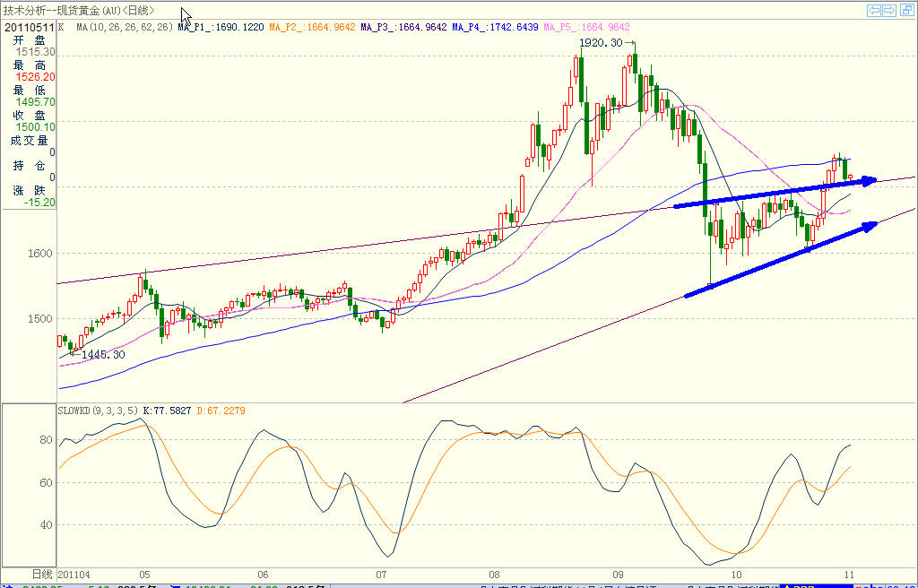The image size is (918, 588).
Task: Click the chart title 技术分析--现货黄金(AU)<日线>
Action: pos(80,11)
